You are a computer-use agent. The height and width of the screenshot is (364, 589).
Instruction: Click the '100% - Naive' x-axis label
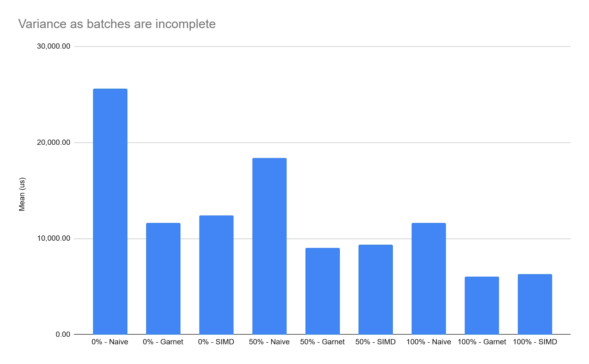tap(428, 342)
